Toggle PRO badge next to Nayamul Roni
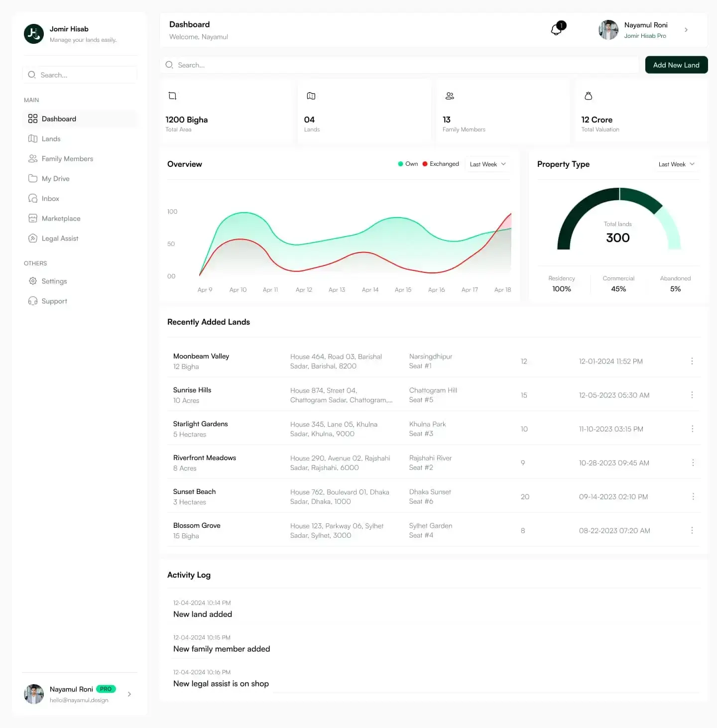This screenshot has height=728, width=717. point(106,689)
